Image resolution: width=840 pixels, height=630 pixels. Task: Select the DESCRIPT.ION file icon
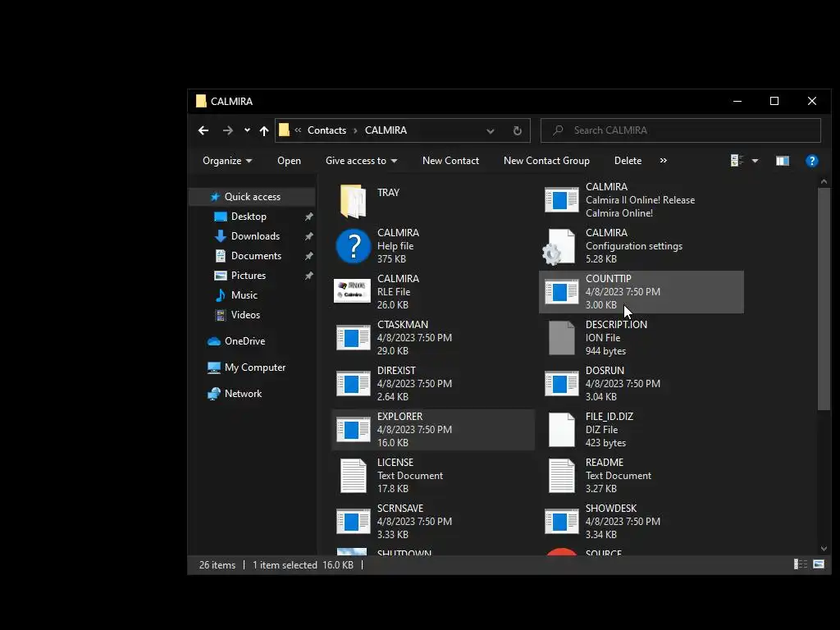pos(561,337)
